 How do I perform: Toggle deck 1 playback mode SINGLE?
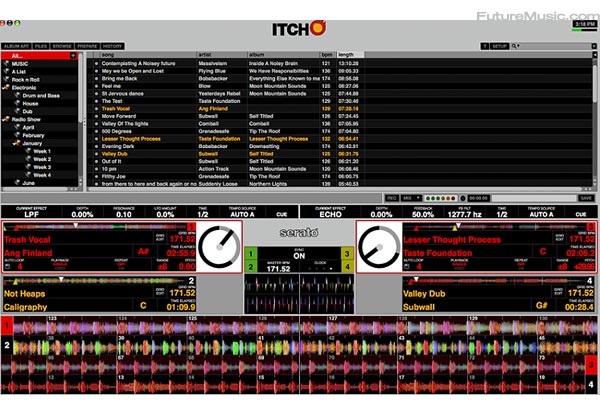pyautogui.click(x=60, y=264)
